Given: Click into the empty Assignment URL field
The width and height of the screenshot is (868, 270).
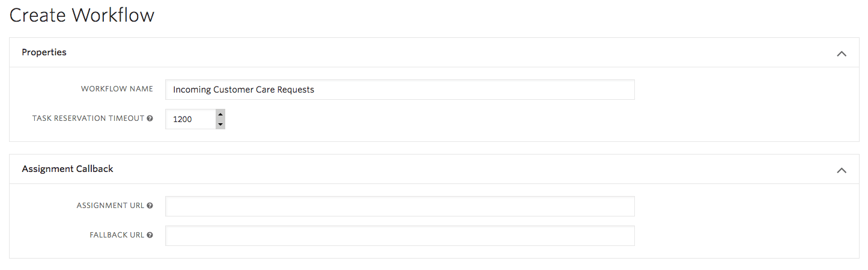Looking at the screenshot, I should [399, 206].
